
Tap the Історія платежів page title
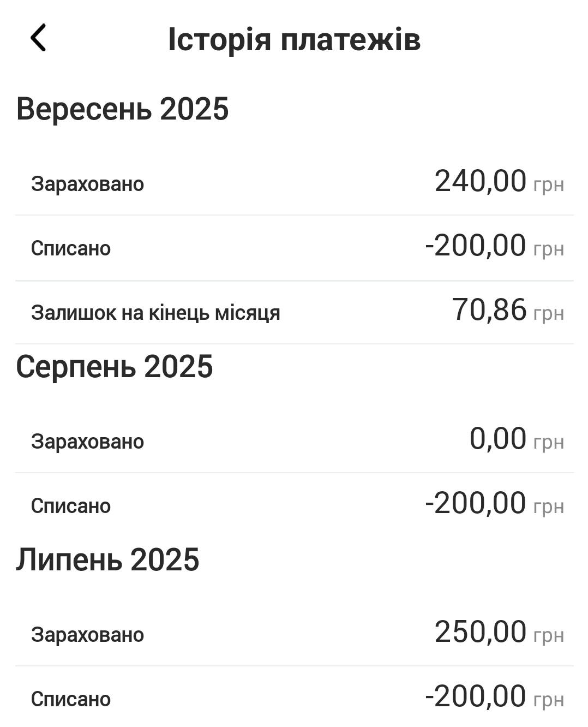click(x=294, y=39)
